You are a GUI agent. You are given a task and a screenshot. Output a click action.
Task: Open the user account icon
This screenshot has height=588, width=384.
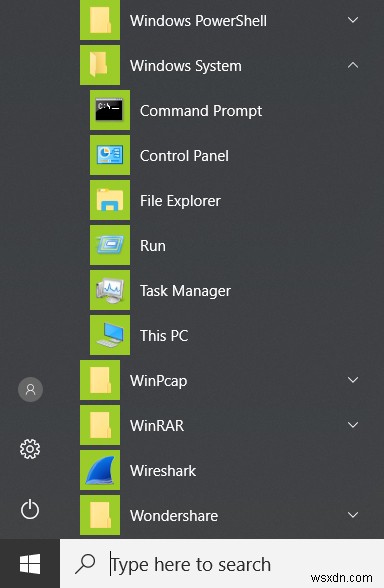[x=30, y=389]
